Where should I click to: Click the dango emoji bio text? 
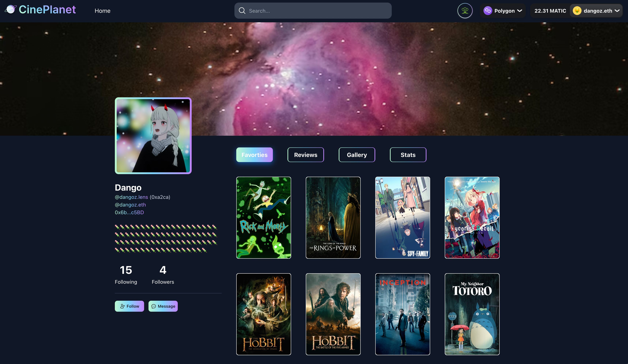(x=166, y=239)
